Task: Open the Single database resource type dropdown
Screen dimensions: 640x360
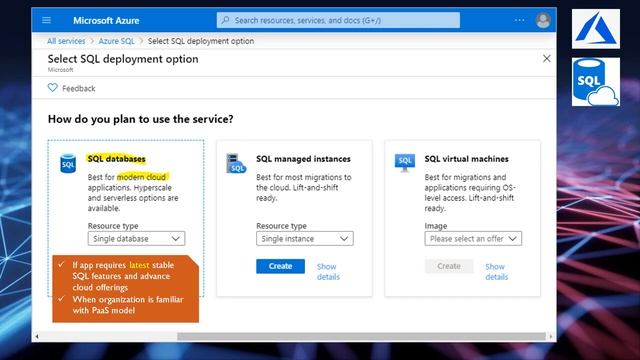Action: (136, 239)
